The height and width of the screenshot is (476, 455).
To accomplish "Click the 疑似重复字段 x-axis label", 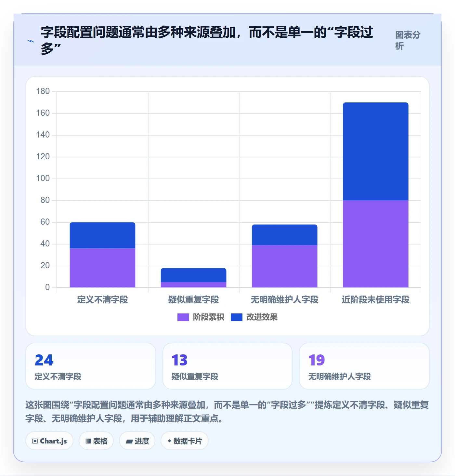I will click(x=194, y=300).
